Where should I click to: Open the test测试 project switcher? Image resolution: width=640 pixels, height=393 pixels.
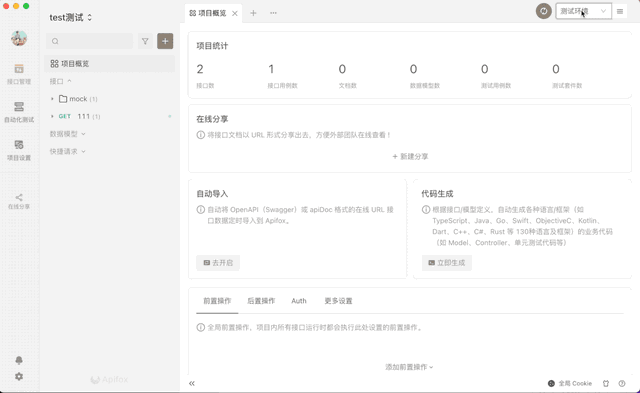[71, 18]
